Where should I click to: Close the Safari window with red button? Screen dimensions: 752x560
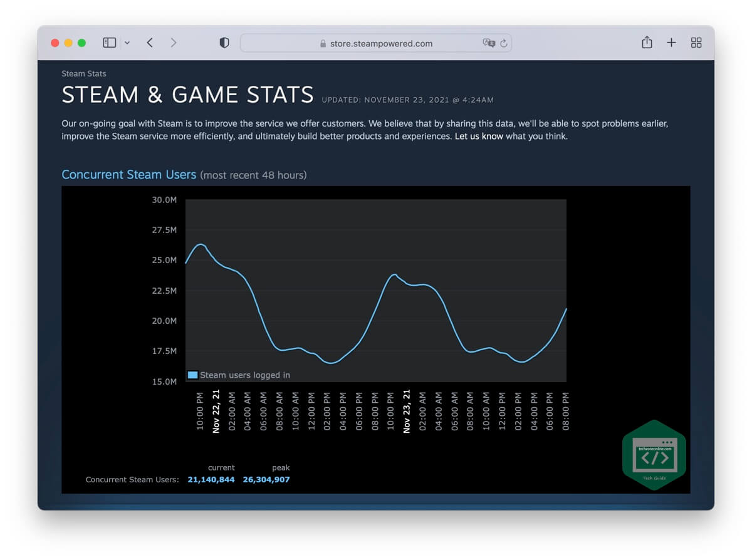tap(55, 43)
